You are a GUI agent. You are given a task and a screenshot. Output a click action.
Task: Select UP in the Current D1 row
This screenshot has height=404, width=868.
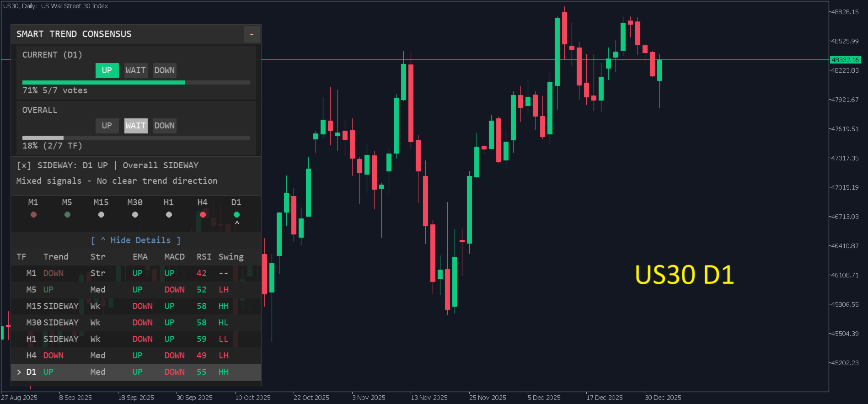107,70
